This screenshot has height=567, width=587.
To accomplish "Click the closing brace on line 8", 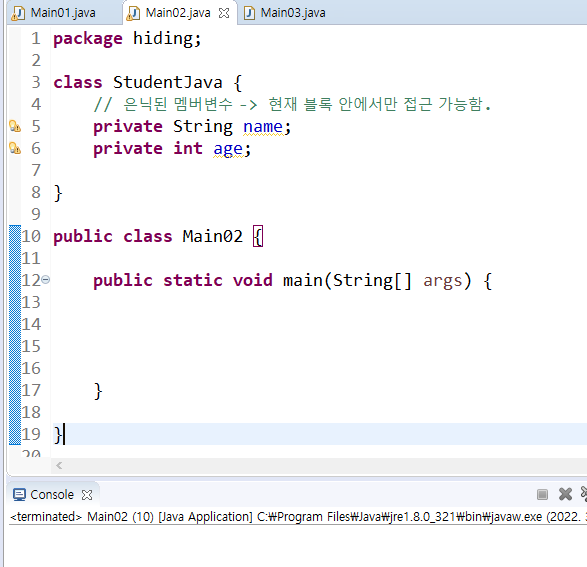I will [x=58, y=193].
